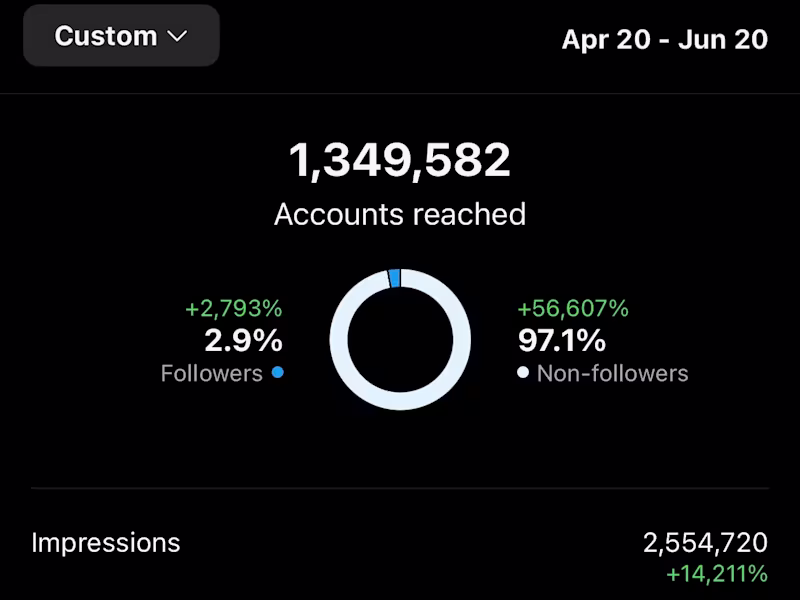The image size is (800, 600).
Task: Click the chevron arrow beside Custom
Action: pyautogui.click(x=177, y=36)
